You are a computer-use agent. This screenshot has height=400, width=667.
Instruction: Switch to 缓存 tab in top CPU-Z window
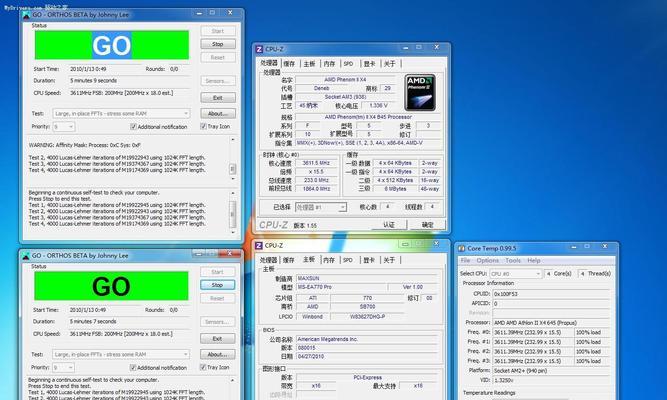pyautogui.click(x=289, y=63)
